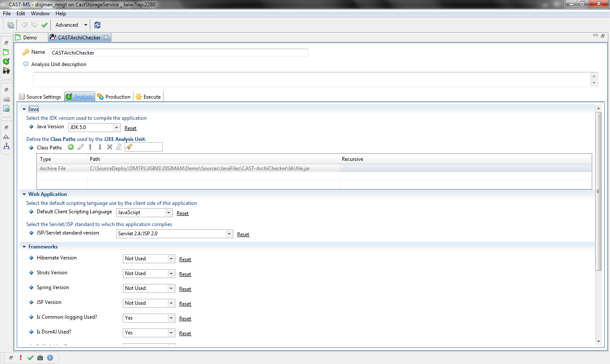The width and height of the screenshot is (610, 364).
Task: Click the red exclamation icon in the bottom bar
Action: [21, 358]
